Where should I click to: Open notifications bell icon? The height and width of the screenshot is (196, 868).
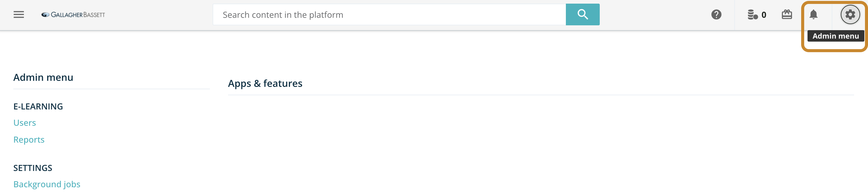click(x=814, y=14)
